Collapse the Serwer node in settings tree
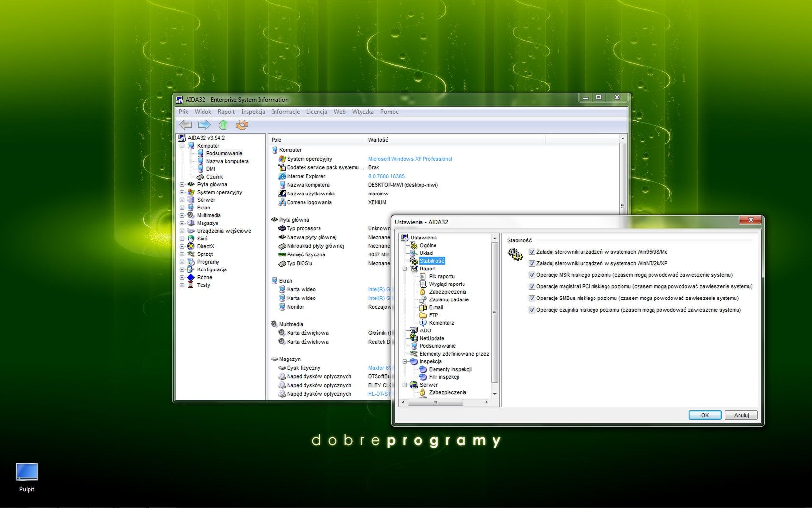 point(405,385)
